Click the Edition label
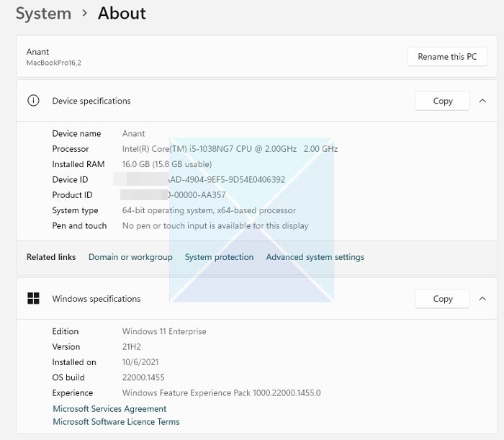Screen dimensions: 504x440 coord(66,331)
